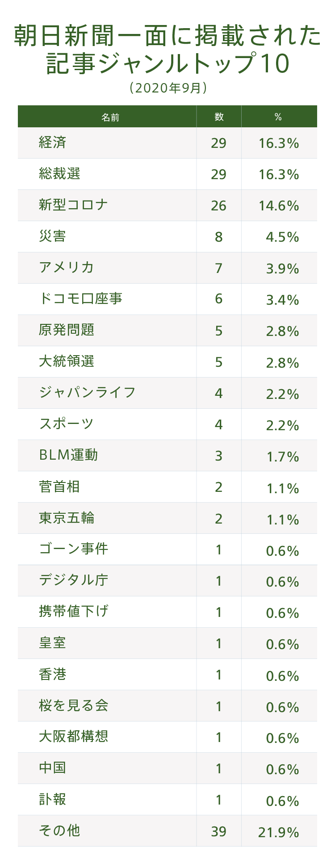Select the デジタル庁 row label

(73, 580)
